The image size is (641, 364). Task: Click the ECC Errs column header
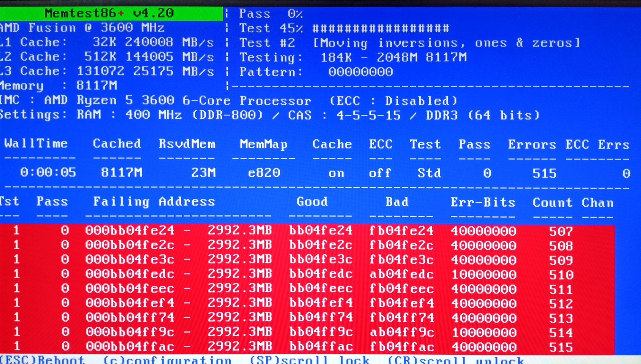point(597,144)
